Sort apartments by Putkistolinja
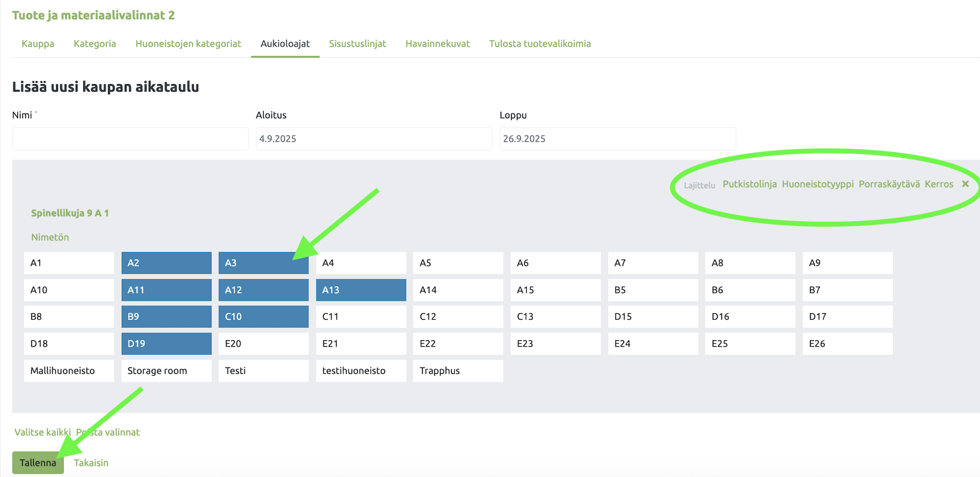 point(749,184)
